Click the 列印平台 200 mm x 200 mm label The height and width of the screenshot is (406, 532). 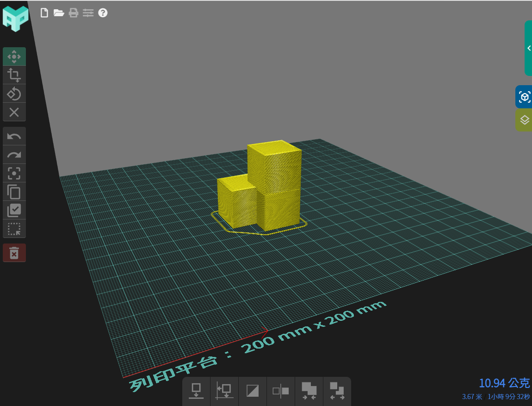[257, 346]
